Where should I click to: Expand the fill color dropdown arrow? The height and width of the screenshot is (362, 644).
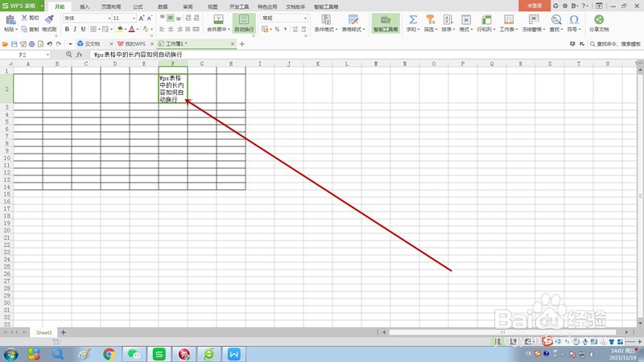pyautogui.click(x=126, y=29)
